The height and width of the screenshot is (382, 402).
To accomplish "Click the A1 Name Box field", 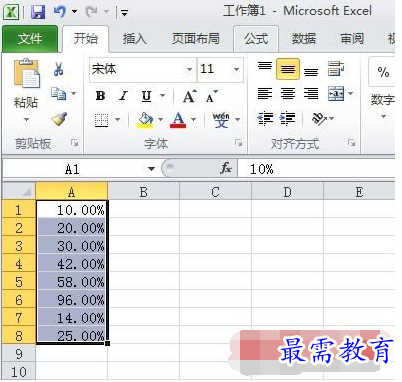I will click(x=73, y=169).
